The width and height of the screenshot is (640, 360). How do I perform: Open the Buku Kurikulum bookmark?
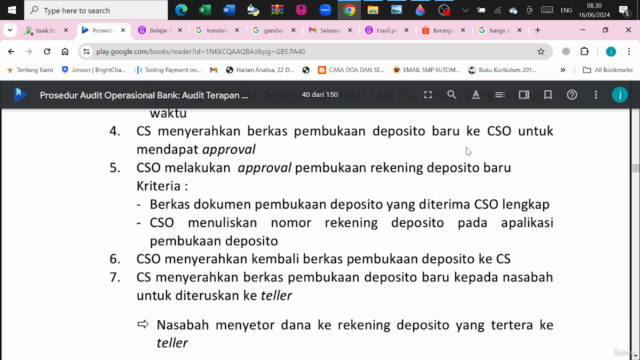point(502,70)
